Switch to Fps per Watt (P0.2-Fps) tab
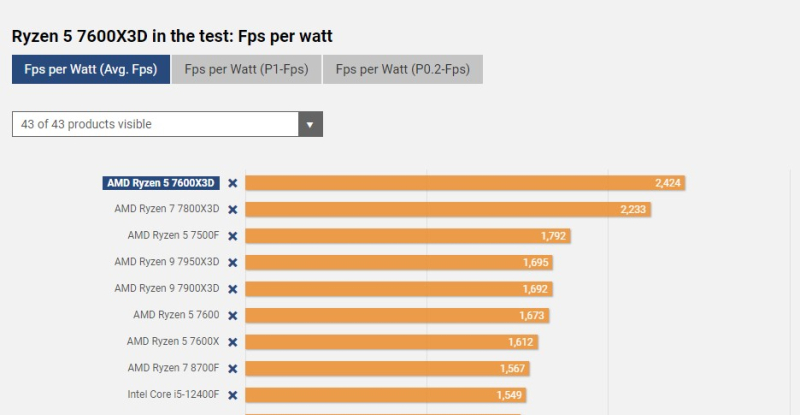800x415 pixels. 402,70
